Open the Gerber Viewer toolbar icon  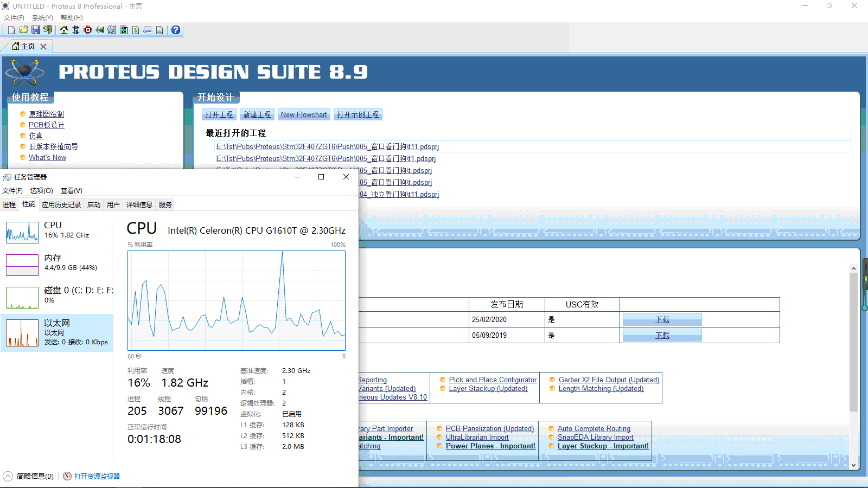click(112, 30)
